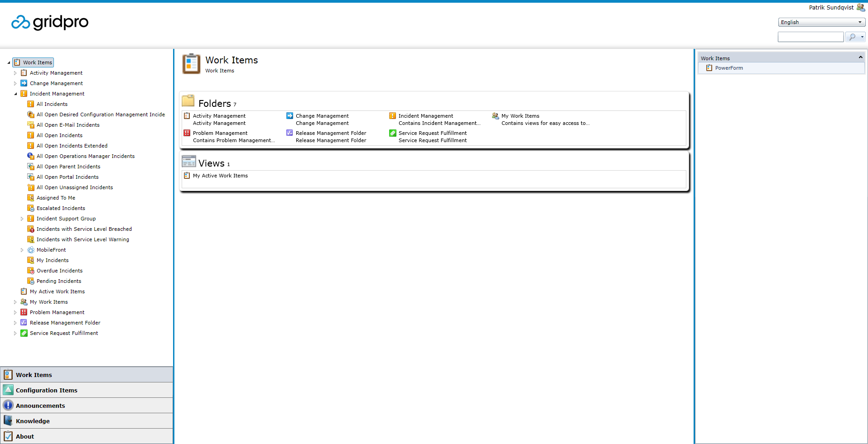Open Release Management Folder link in Folders
The image size is (868, 444).
(331, 133)
